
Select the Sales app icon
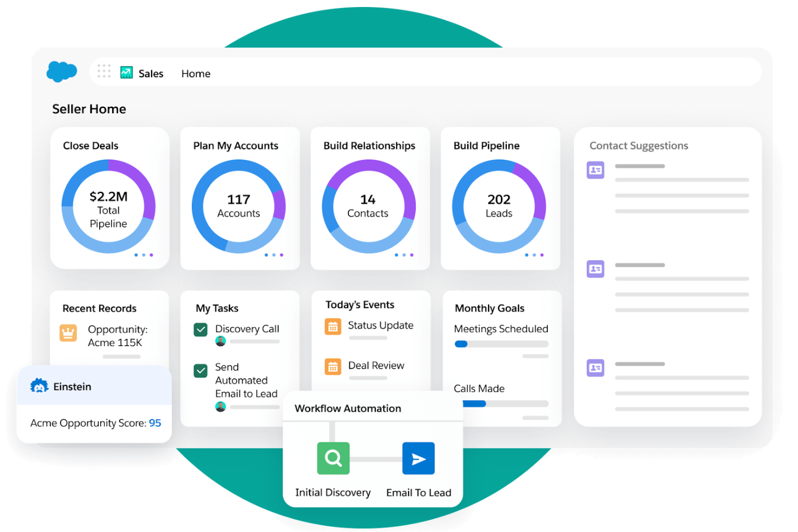click(126, 72)
